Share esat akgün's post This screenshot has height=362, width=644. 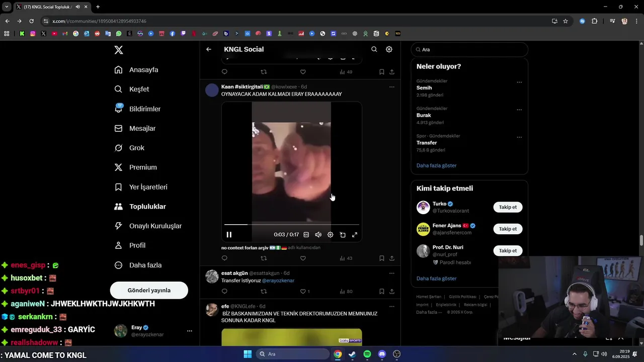pos(392,292)
